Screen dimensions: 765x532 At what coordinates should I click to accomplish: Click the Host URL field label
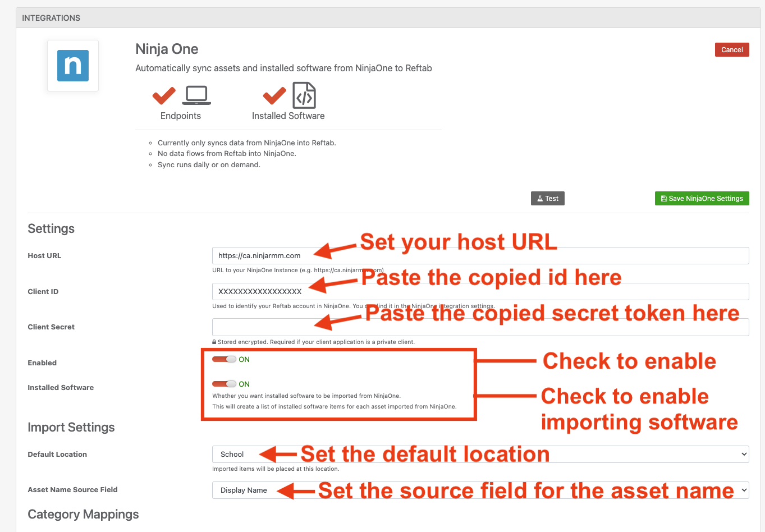click(44, 255)
